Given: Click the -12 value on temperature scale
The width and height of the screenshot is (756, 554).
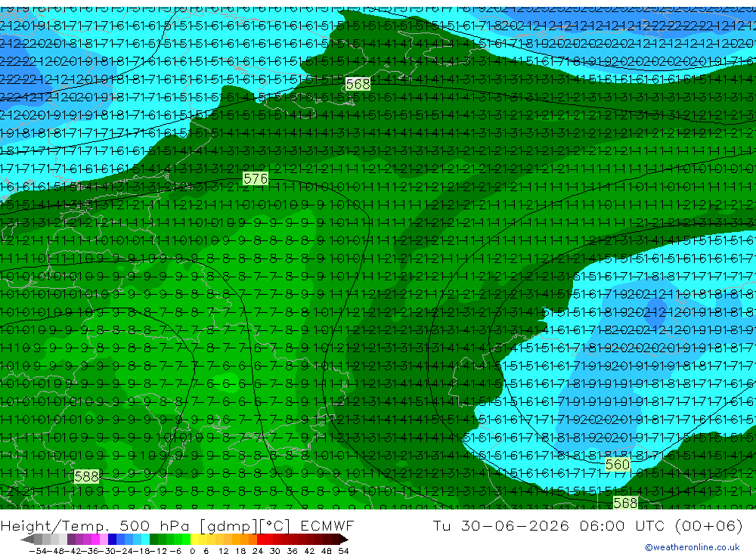Looking at the screenshot, I should coord(158,551).
